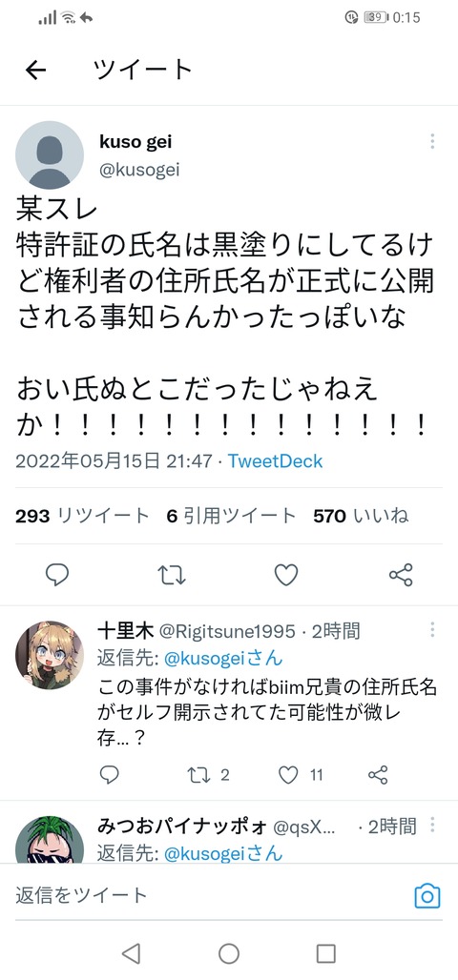Reply to the main tweet via the speech bubble icon
The width and height of the screenshot is (458, 980).
(x=57, y=575)
